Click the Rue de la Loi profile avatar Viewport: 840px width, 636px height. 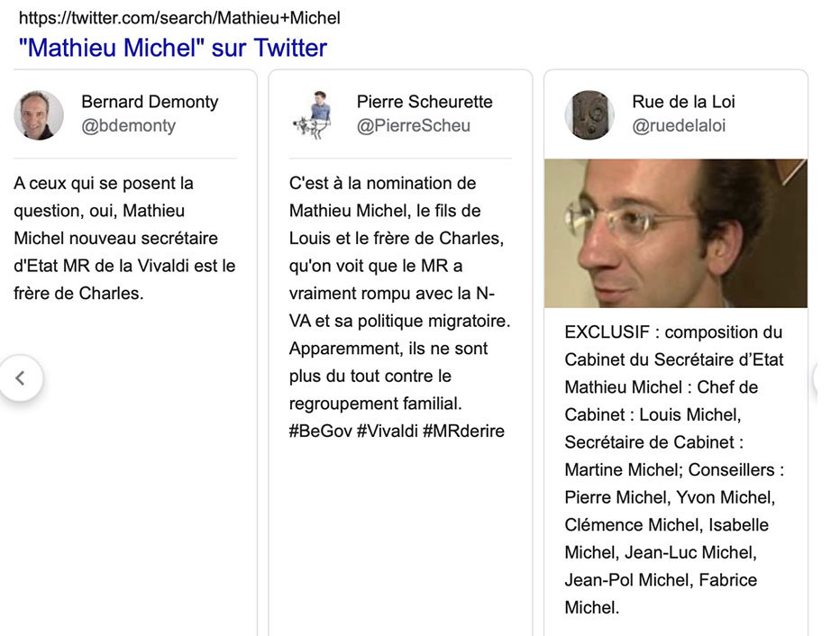pyautogui.click(x=589, y=115)
